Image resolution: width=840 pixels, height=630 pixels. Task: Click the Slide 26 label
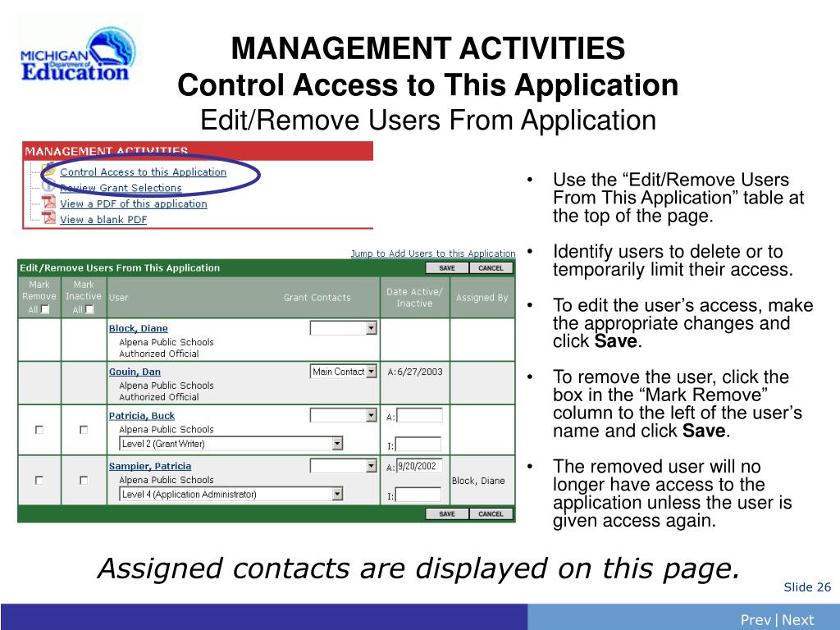pos(807,587)
